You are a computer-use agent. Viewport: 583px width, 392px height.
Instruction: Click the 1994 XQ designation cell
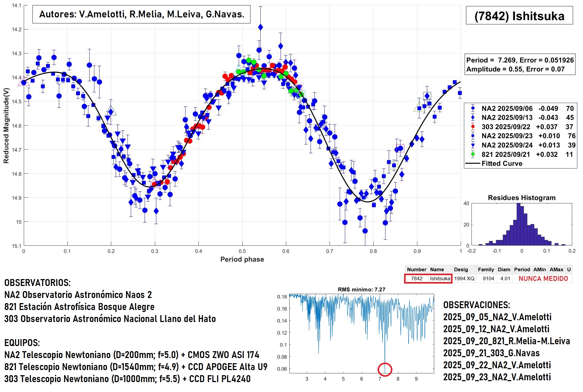(464, 278)
